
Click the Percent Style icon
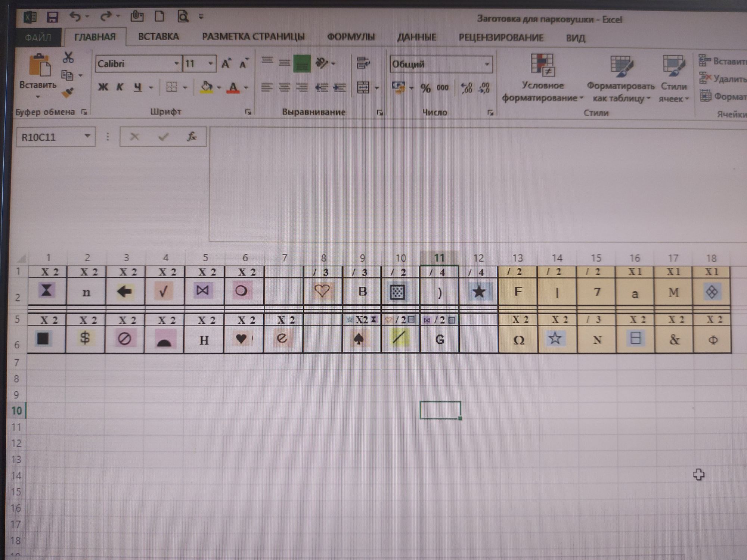click(425, 88)
